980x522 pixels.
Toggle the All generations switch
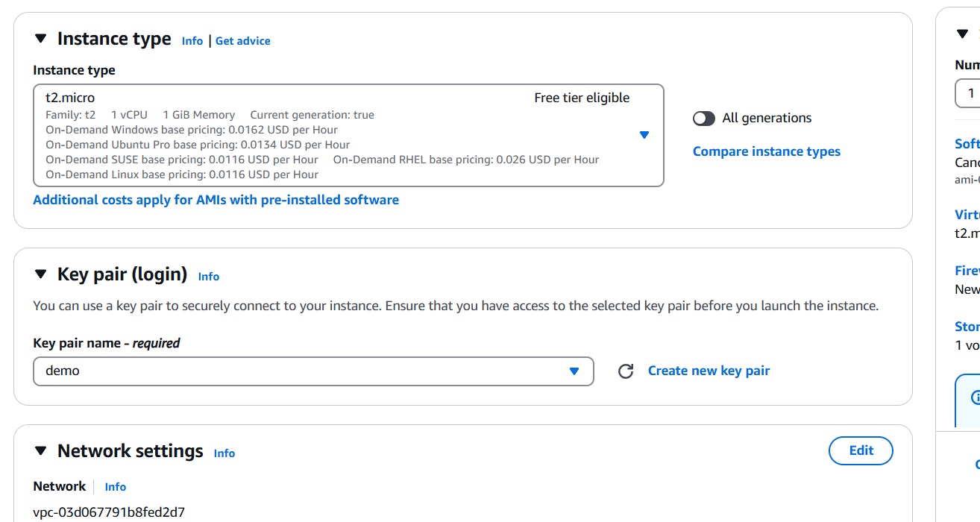coord(704,118)
